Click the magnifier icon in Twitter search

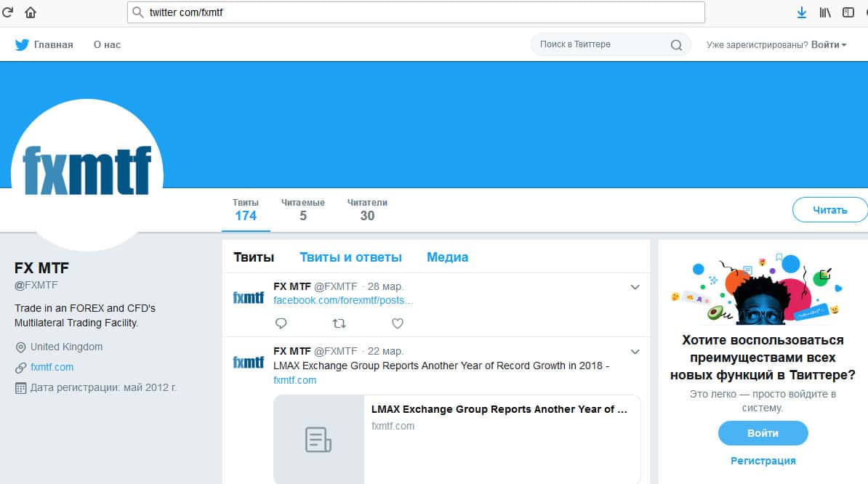676,45
